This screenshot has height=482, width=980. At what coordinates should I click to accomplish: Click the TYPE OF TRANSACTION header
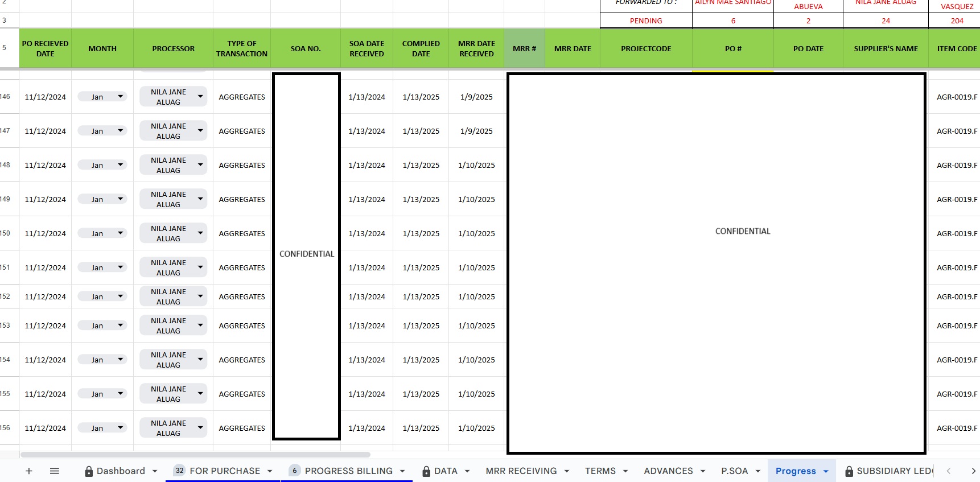[242, 48]
